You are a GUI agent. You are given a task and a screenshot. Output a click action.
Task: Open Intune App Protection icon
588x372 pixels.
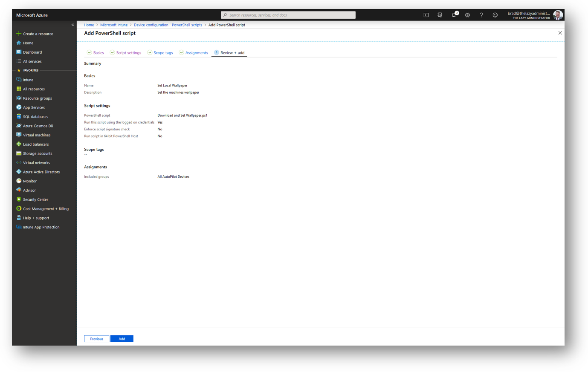pos(19,227)
